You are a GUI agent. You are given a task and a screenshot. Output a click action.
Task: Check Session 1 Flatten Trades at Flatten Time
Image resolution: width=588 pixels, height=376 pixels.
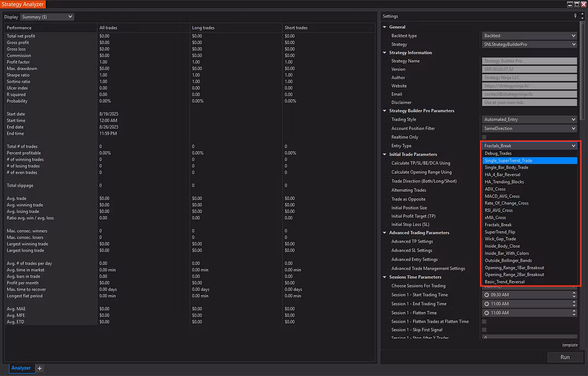click(484, 322)
